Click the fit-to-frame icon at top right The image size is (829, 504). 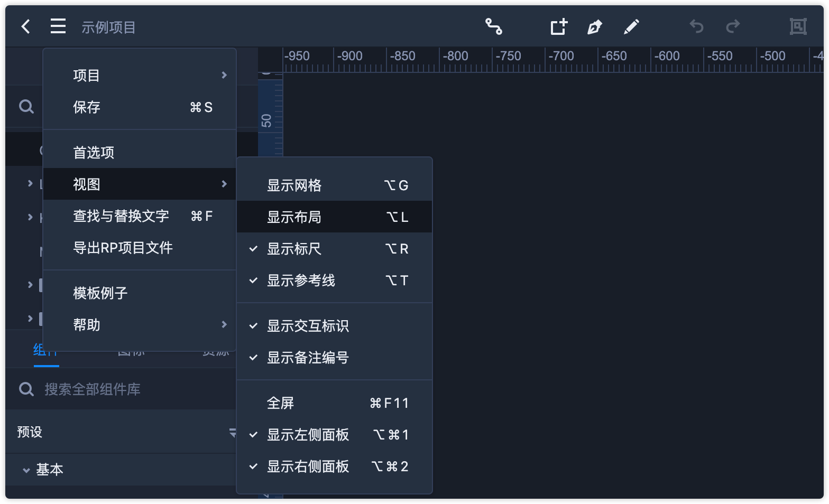click(x=798, y=26)
